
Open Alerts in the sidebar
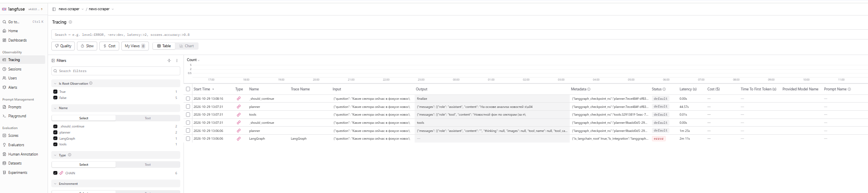tap(13, 88)
